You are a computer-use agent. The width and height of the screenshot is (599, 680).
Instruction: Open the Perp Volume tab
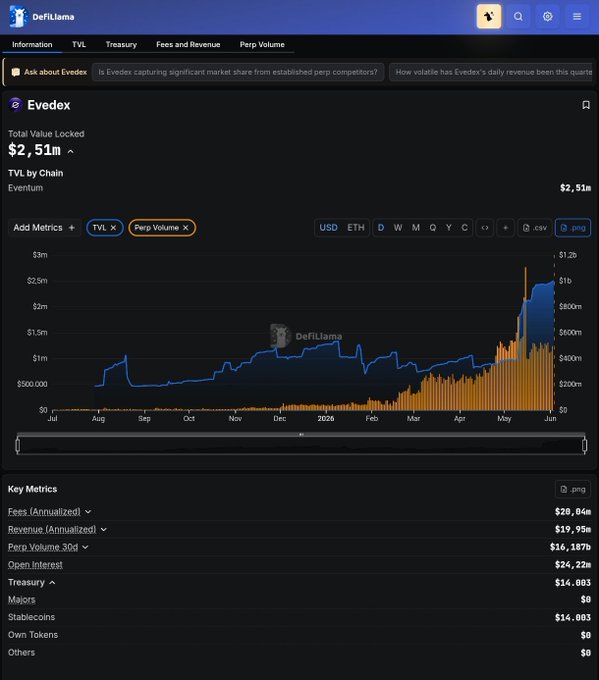pyautogui.click(x=262, y=44)
